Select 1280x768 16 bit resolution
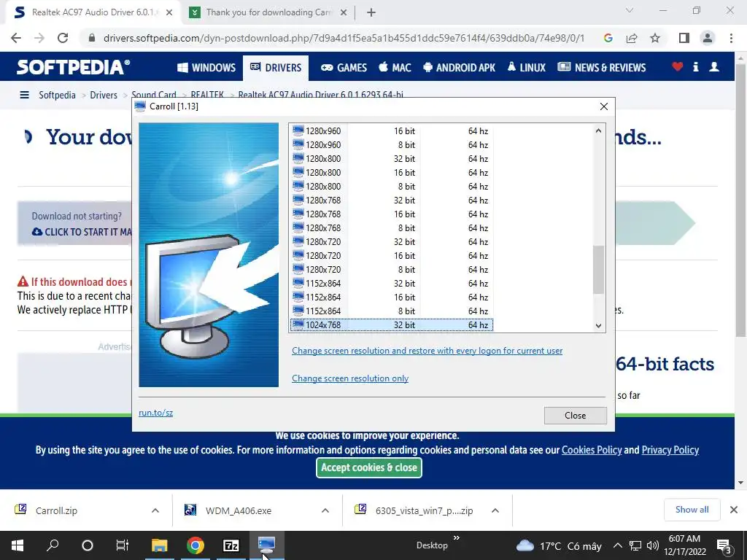 coord(392,214)
